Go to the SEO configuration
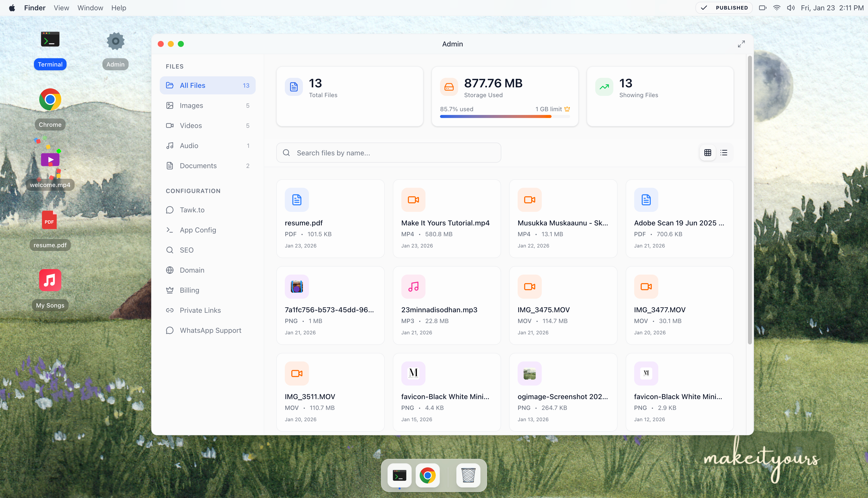The height and width of the screenshot is (498, 868). (186, 250)
